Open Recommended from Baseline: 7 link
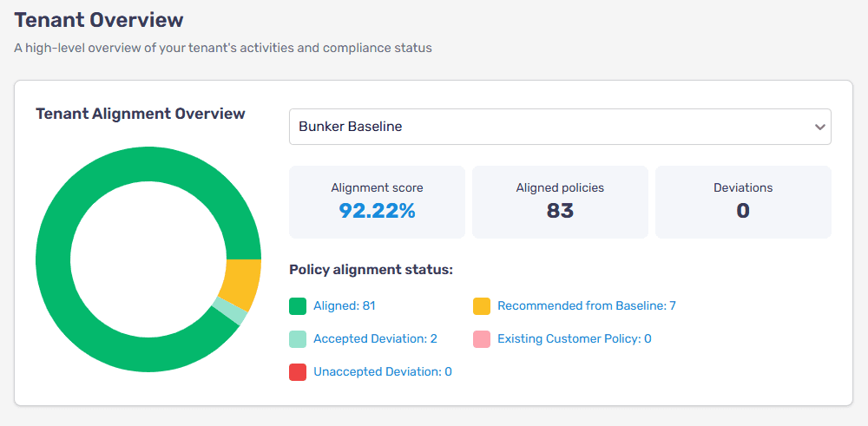The image size is (868, 426). (586, 306)
